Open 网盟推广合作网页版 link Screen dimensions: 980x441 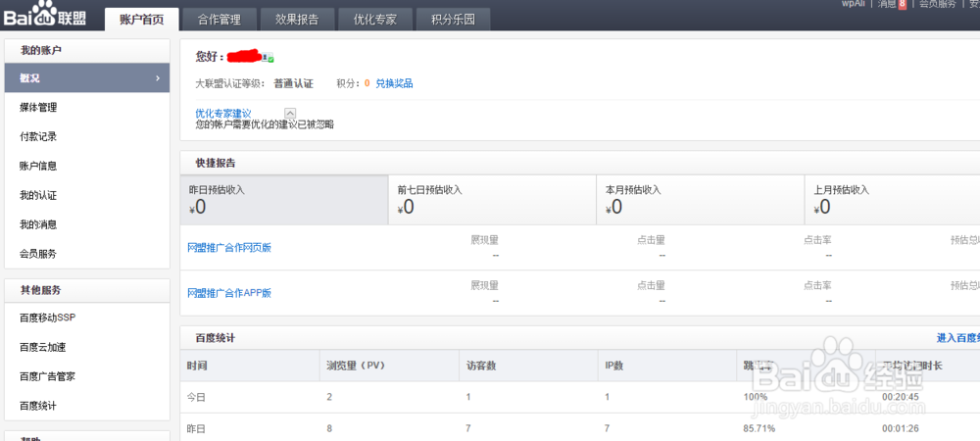[229, 248]
